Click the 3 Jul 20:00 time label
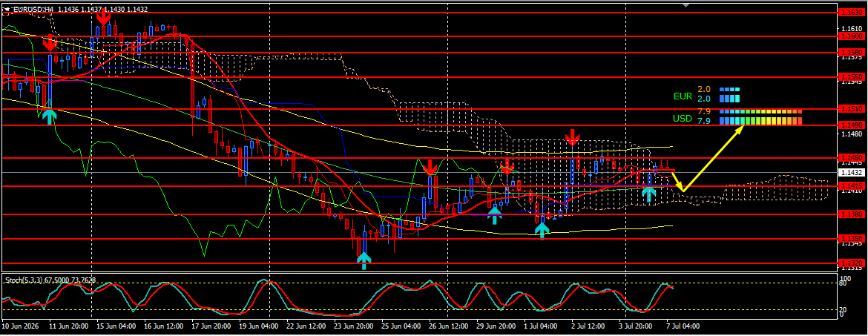 pos(637,326)
